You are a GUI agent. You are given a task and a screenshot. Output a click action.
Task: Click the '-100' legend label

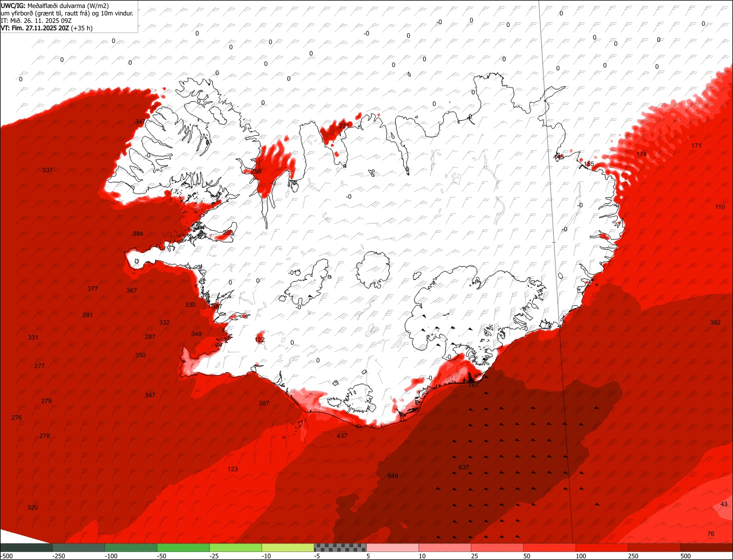click(111, 556)
